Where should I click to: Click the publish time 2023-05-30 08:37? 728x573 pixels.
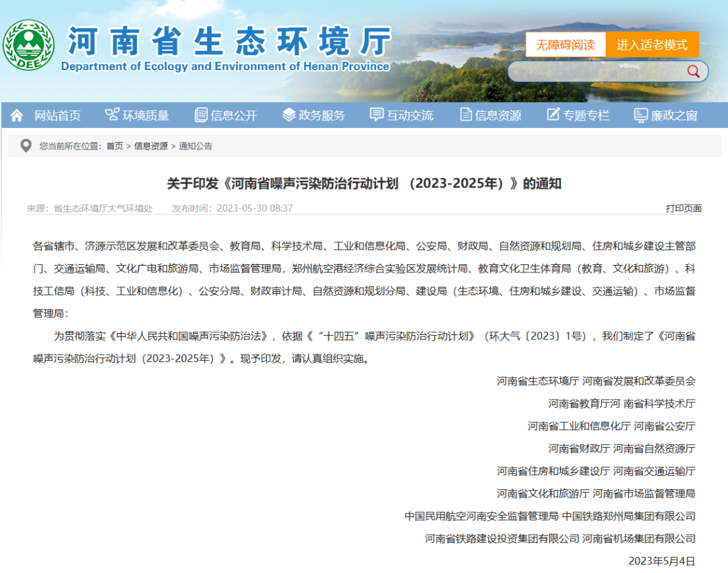(255, 208)
